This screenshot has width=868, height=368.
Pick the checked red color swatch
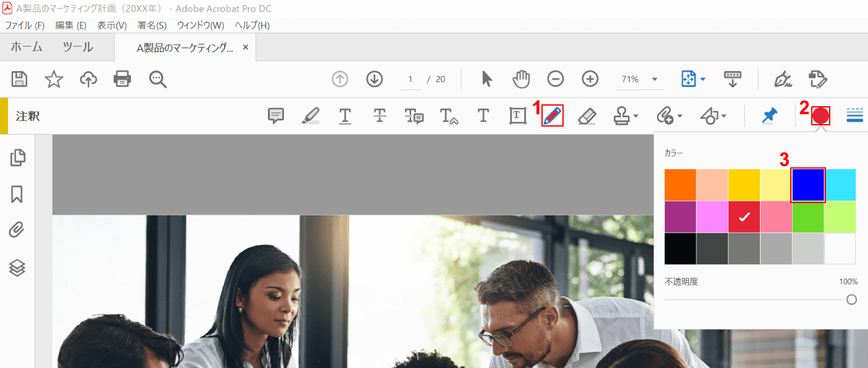point(745,217)
